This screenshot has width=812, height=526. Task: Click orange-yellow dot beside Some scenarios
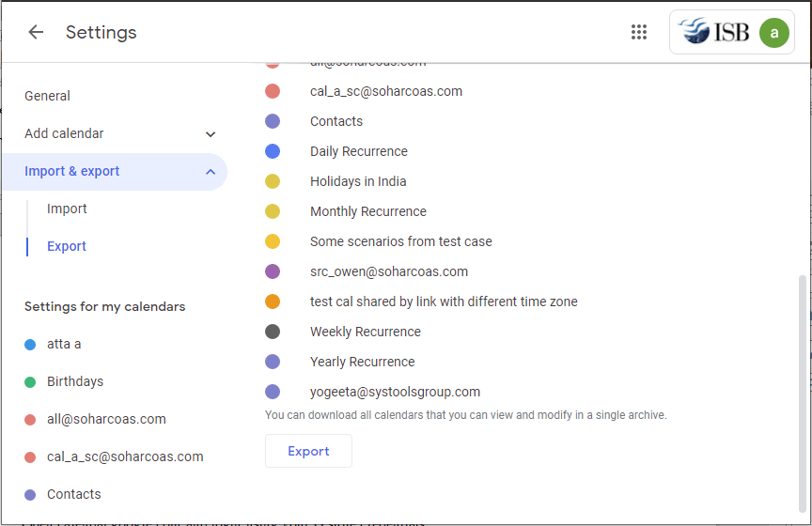273,241
